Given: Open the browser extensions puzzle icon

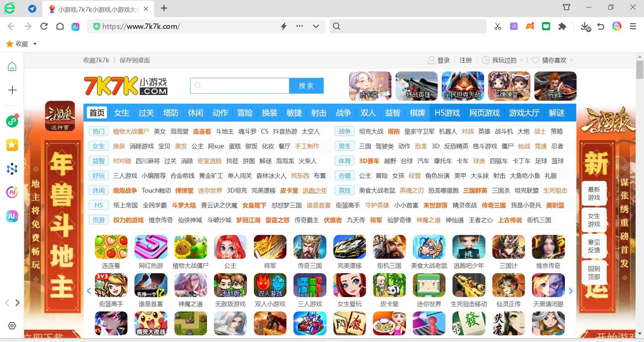Looking at the screenshot, I should pos(562,26).
